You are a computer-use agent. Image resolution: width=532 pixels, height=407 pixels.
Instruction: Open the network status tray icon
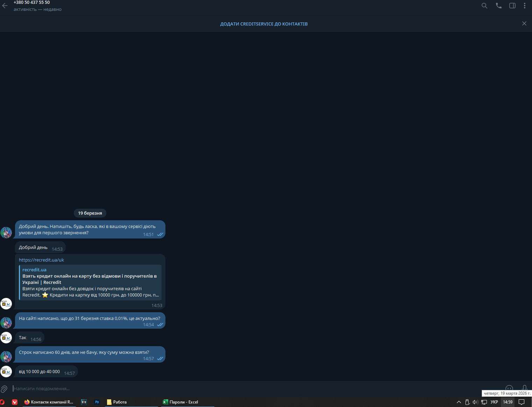tap(484, 402)
